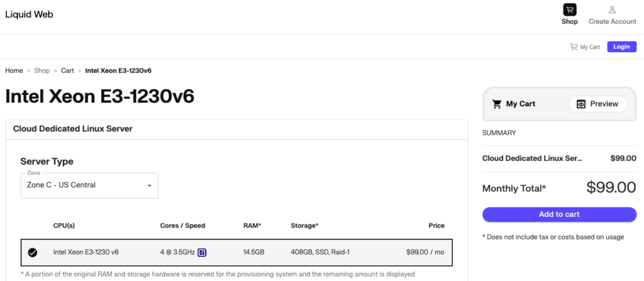Image resolution: width=644 pixels, height=281 pixels.
Task: Click the CPU(s) column header
Action: click(x=64, y=226)
